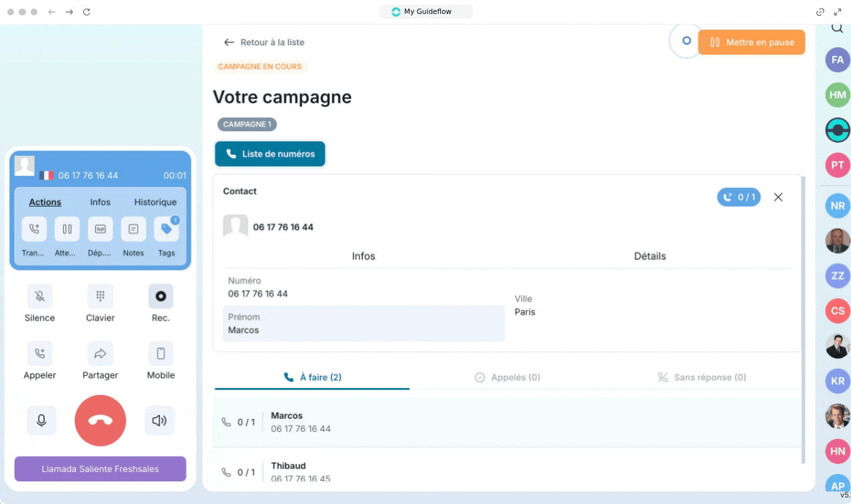
Task: Switch the call to Mobile
Action: pos(161,354)
